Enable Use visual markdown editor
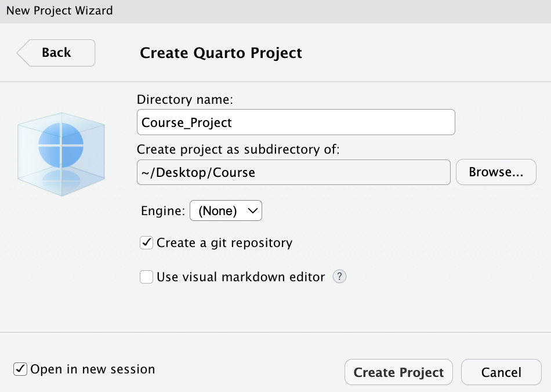 [146, 277]
